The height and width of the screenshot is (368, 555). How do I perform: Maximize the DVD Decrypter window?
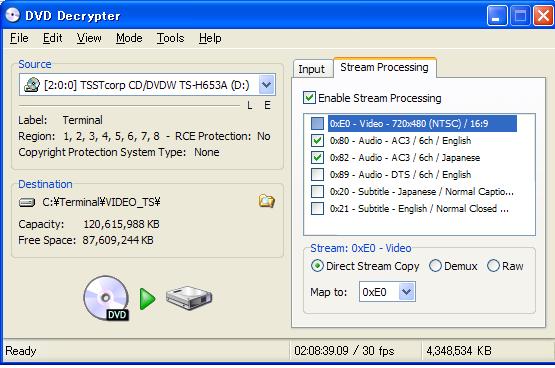520,16
